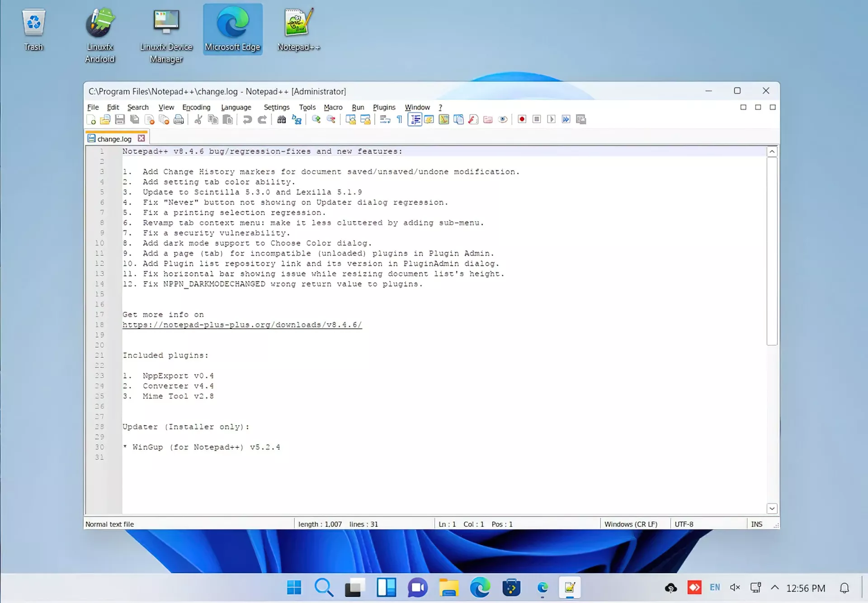Click the editor scrollbar up arrow
Screen dimensions: 868x603
[x=772, y=152]
